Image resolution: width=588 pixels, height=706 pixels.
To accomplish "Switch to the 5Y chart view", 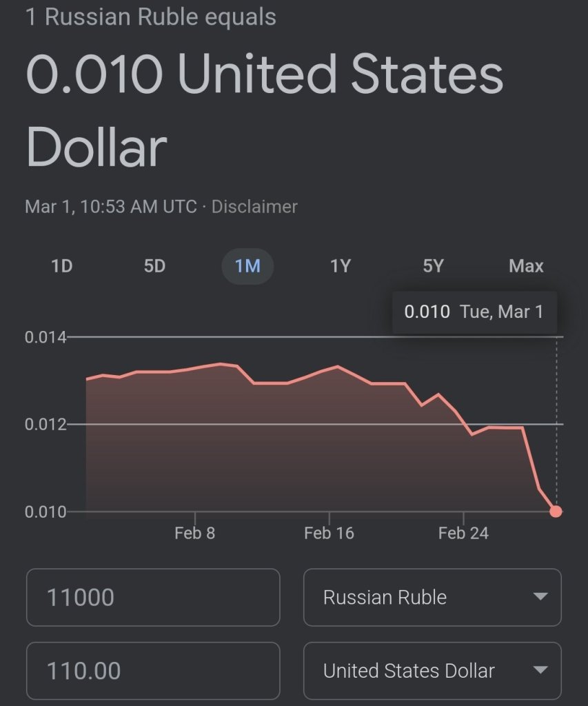I will point(433,266).
